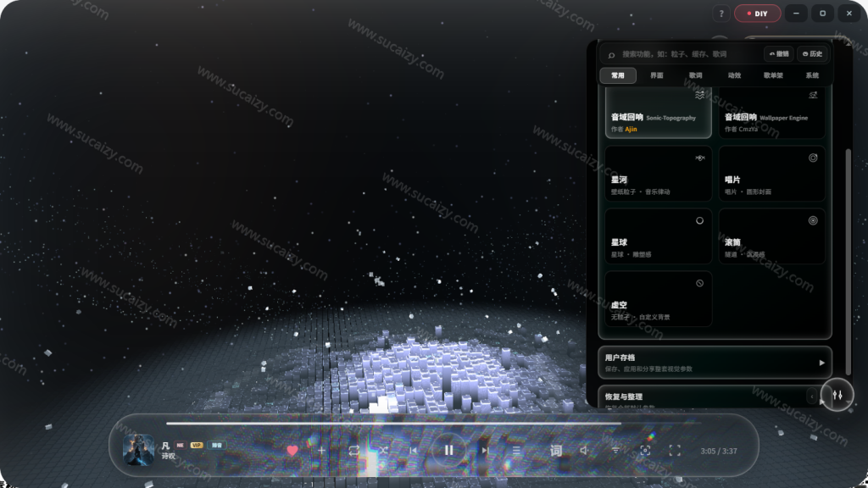Select the 虚空 visual theme card
This screenshot has height=488, width=868.
[658, 299]
